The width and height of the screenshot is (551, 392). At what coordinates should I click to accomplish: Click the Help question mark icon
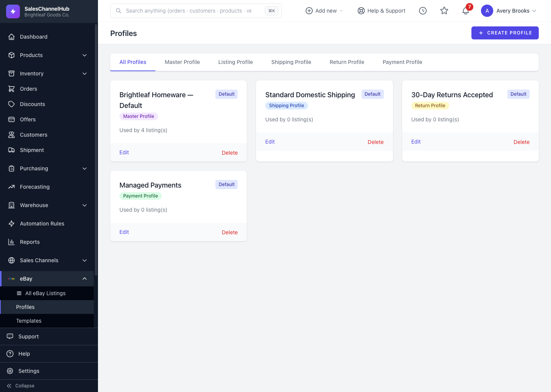(10, 354)
